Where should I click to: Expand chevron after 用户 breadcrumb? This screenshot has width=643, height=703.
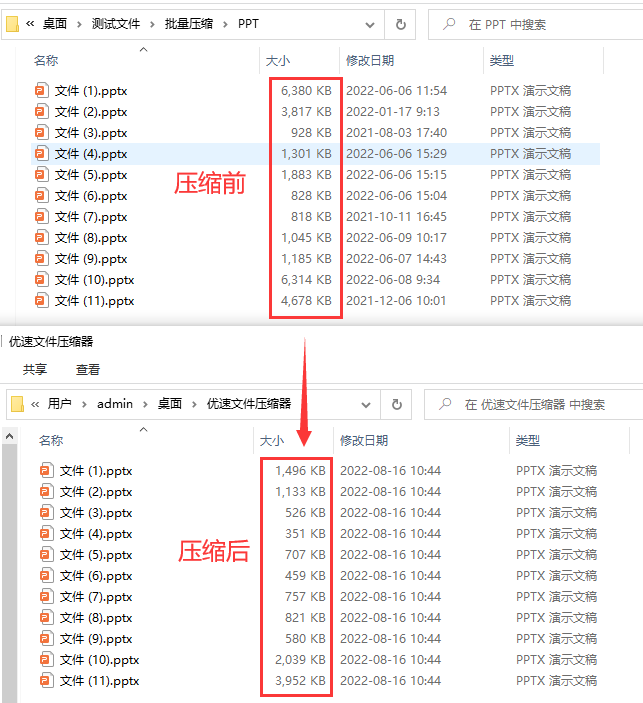pos(84,404)
